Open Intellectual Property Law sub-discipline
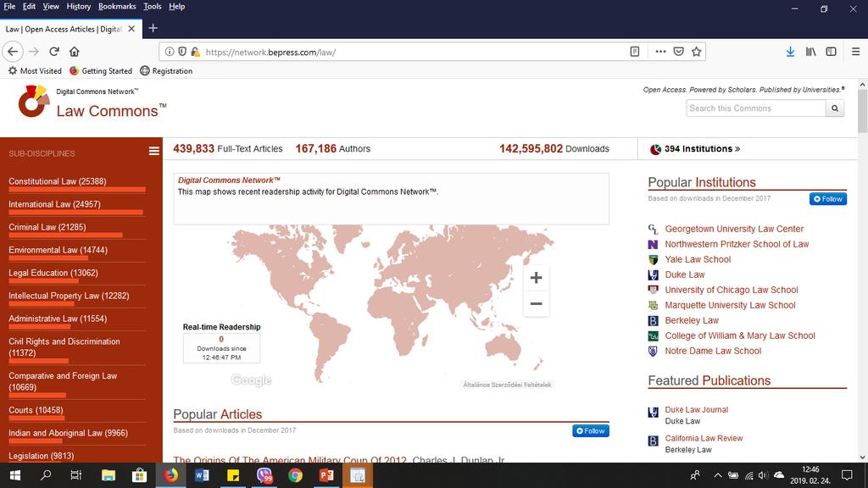Screen dimensions: 868x488 (69, 296)
